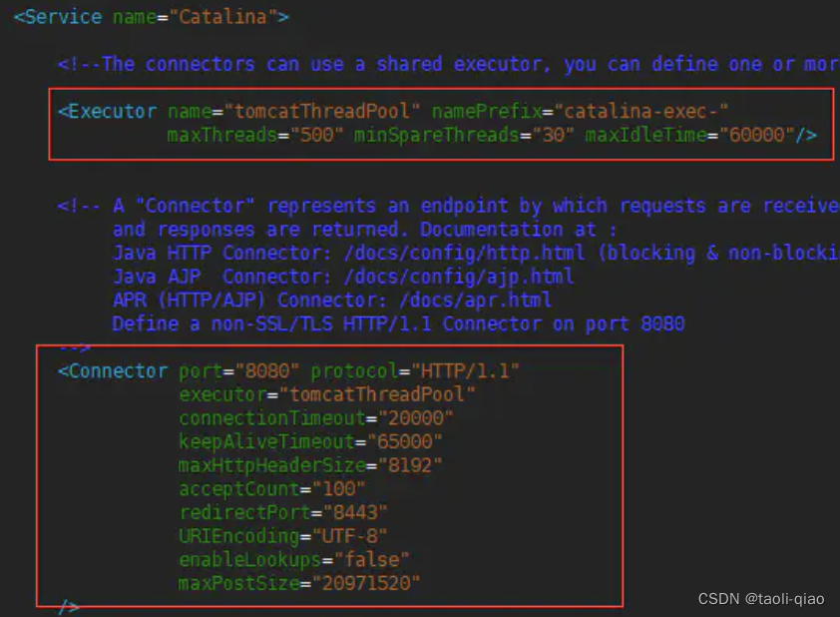Click the redirectPort="8443" line
Image resolution: width=840 pixels, height=617 pixels.
283,512
